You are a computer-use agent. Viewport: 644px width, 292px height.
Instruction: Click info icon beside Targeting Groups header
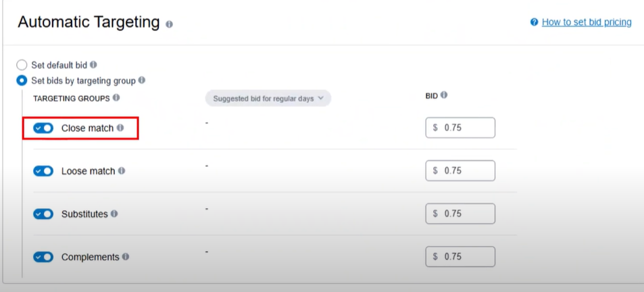pos(116,97)
